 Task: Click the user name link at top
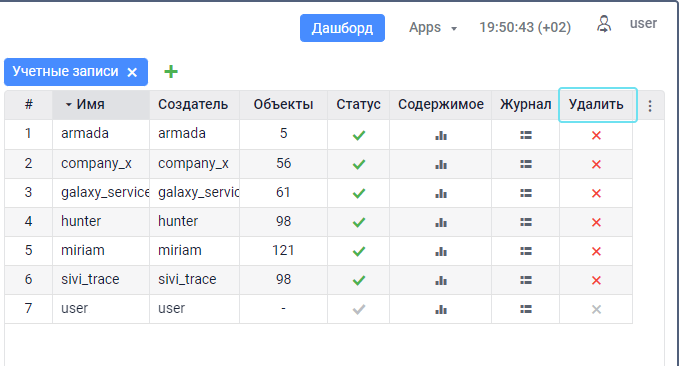pyautogui.click(x=643, y=23)
